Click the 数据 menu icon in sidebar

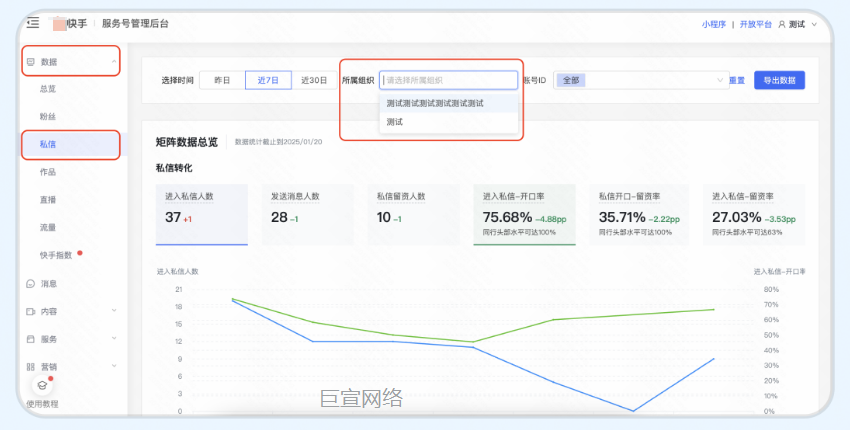(x=31, y=62)
